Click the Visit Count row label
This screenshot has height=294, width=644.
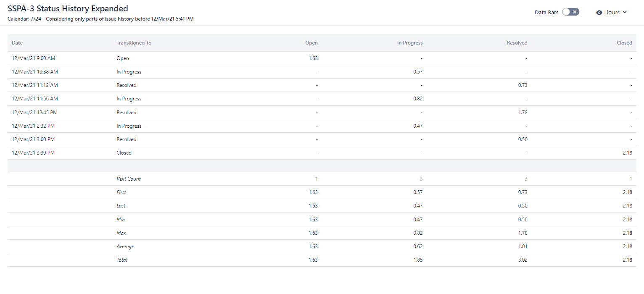coord(129,179)
